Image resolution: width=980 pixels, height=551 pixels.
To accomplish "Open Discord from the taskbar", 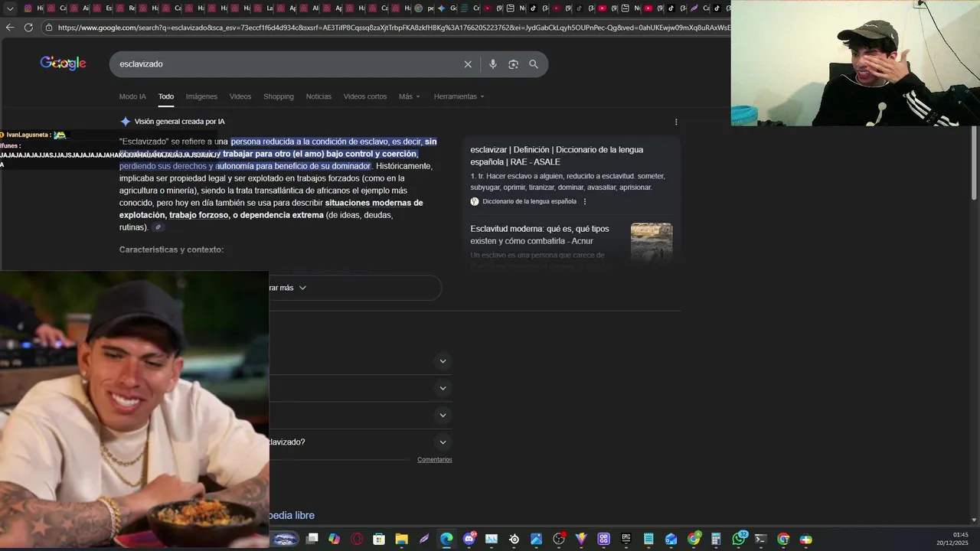I will [469, 539].
